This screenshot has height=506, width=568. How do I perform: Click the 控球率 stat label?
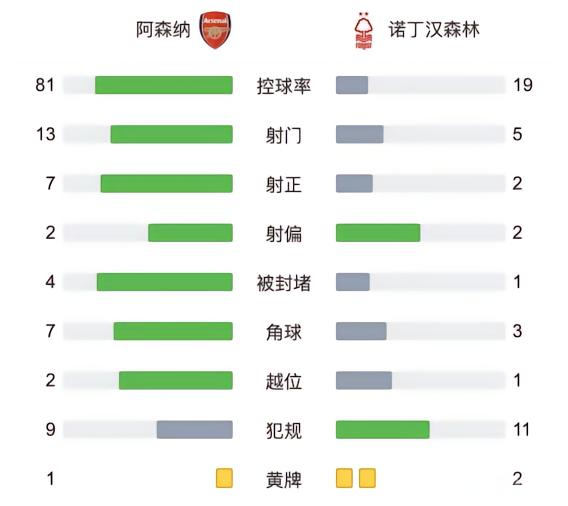(284, 86)
